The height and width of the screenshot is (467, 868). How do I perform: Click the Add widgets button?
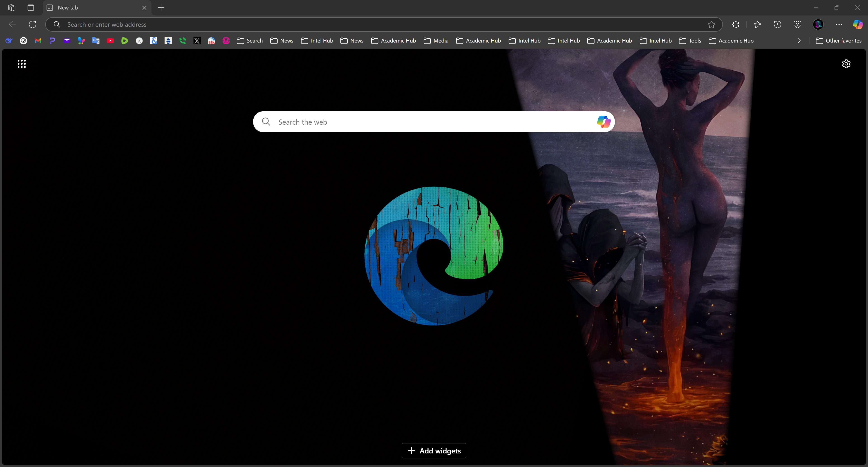[434, 451]
